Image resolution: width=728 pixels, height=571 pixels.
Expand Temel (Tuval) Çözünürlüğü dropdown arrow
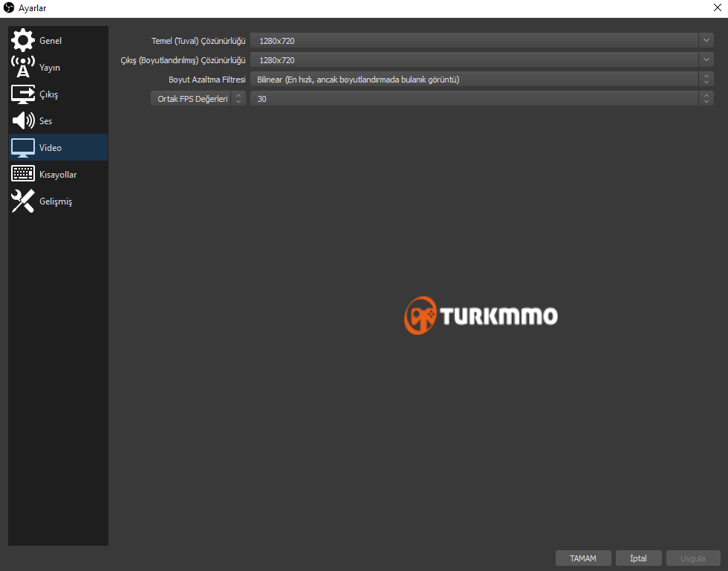pos(706,40)
